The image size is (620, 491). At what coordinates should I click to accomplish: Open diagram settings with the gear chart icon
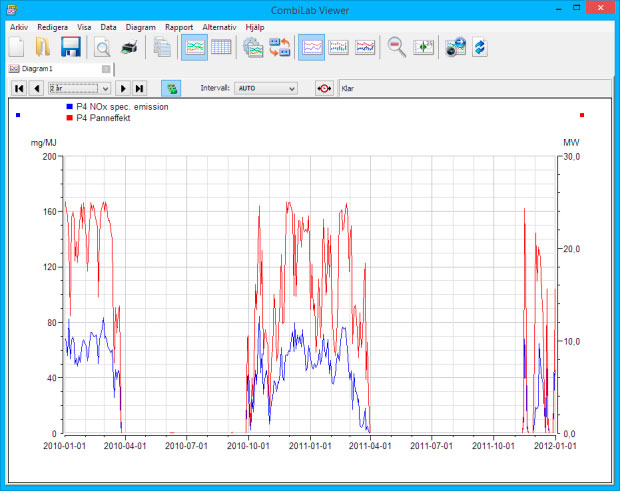coord(253,47)
